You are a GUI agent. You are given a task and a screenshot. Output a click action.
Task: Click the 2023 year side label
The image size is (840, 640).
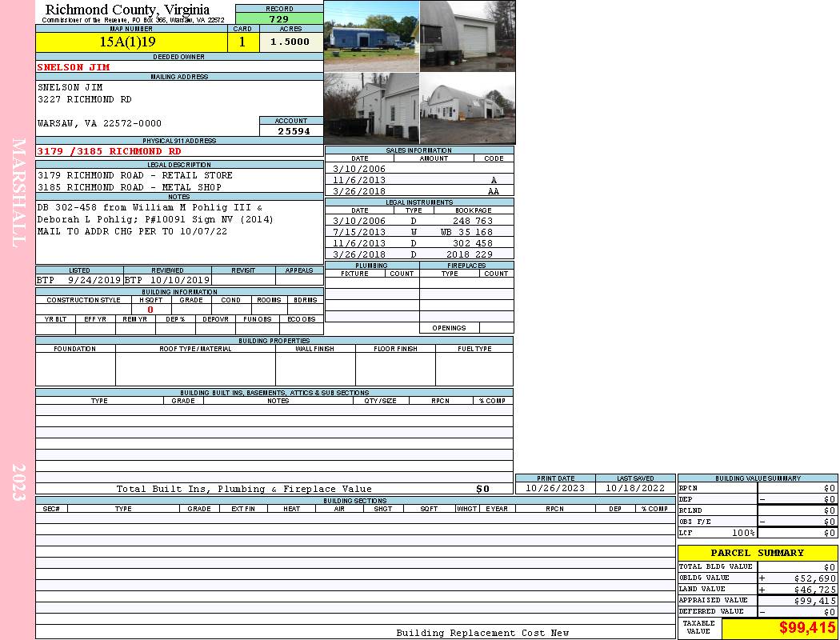(19, 482)
